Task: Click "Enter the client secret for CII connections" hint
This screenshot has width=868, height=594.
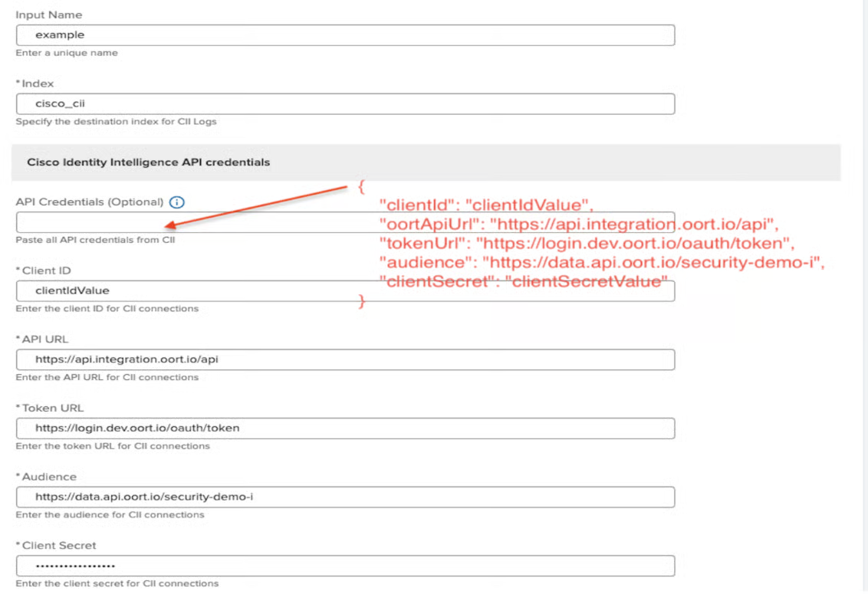Action: 117,583
